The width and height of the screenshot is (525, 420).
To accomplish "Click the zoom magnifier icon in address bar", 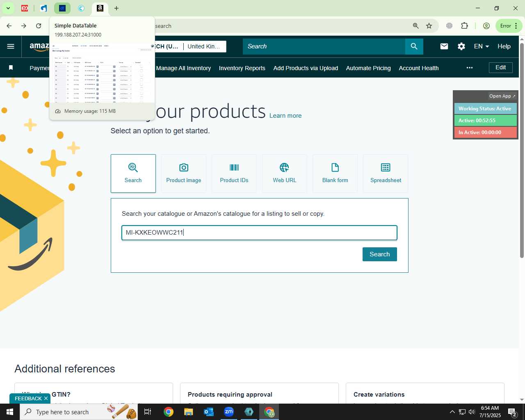I will [416, 26].
